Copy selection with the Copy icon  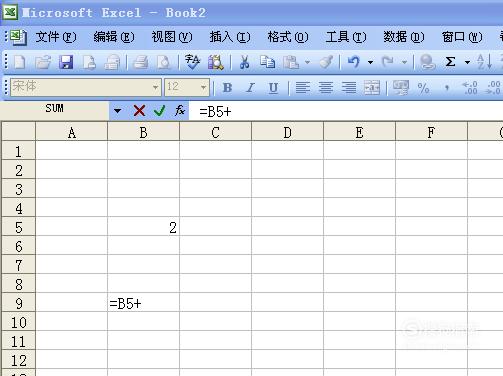(267, 62)
